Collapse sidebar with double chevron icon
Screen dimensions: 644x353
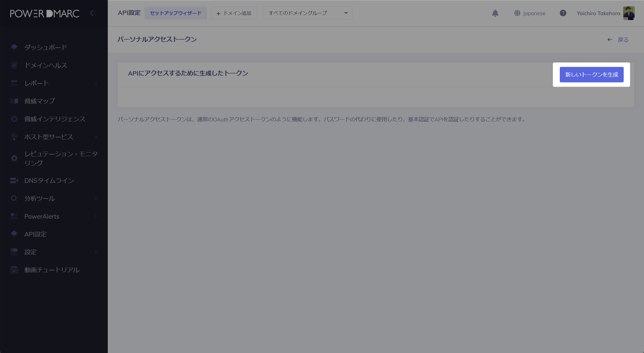pos(93,13)
